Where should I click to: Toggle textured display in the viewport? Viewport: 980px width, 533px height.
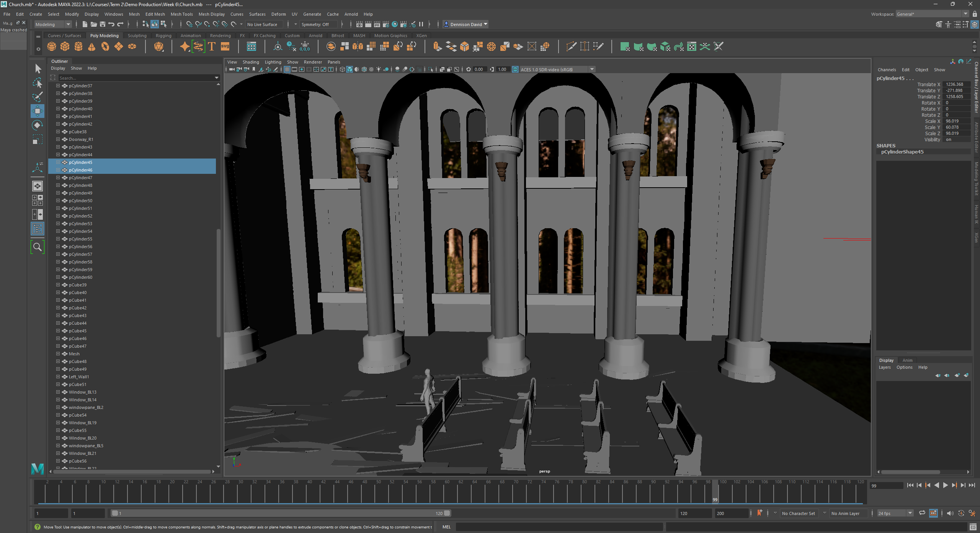371,69
